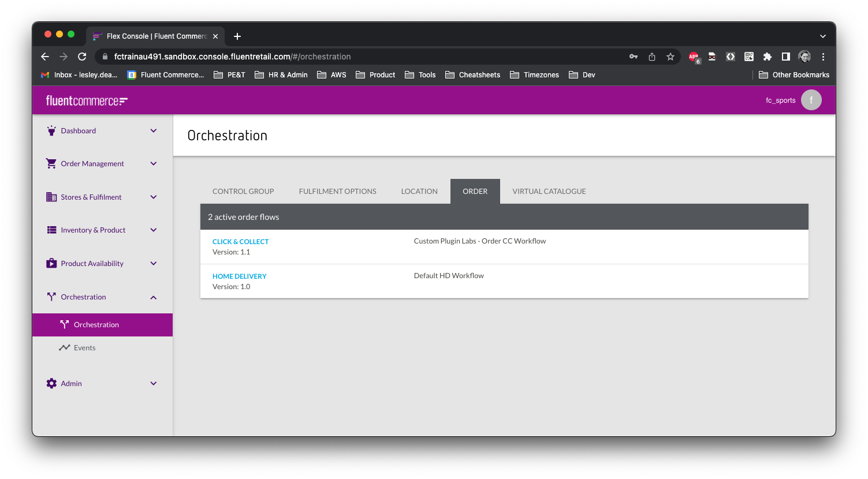Image resolution: width=868 pixels, height=479 pixels.
Task: Open the Tools bookmarks folder
Action: pos(420,74)
